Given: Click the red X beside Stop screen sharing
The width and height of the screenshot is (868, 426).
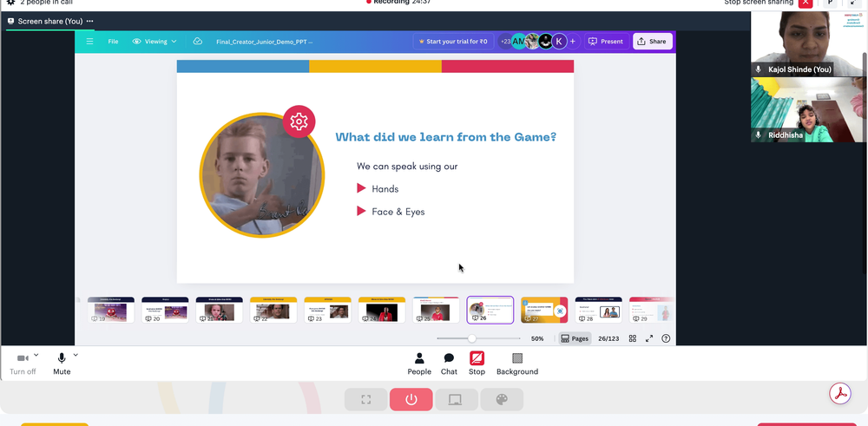Looking at the screenshot, I should click(x=806, y=3).
